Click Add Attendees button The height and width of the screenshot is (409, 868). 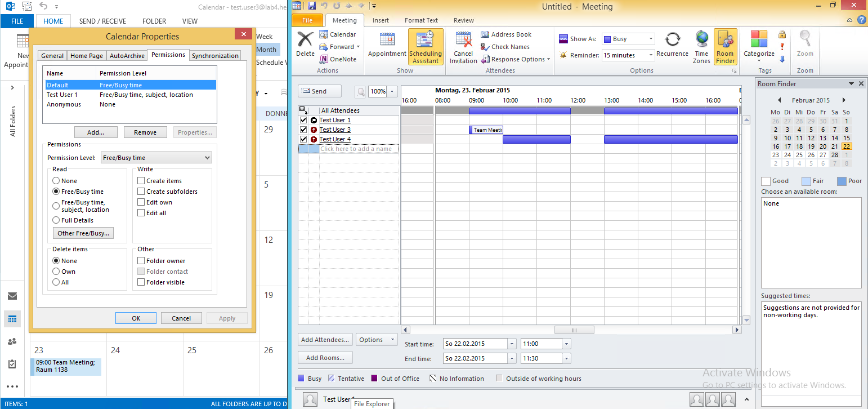click(325, 340)
